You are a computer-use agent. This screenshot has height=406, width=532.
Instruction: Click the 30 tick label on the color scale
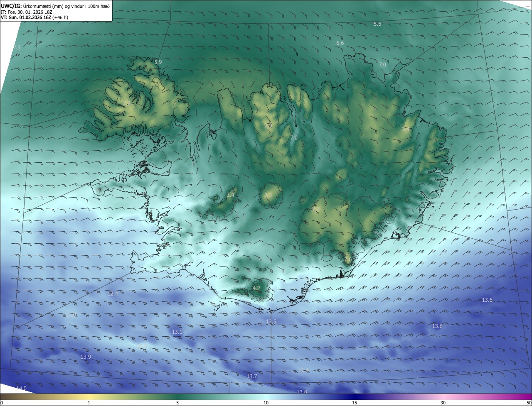coord(443,403)
